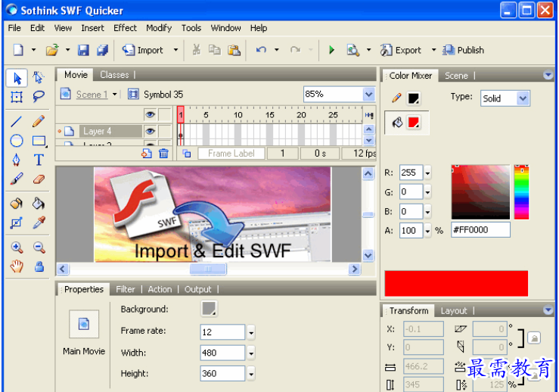Open the Frame rate dropdown arrow
The height and width of the screenshot is (392, 559).
coord(251,333)
